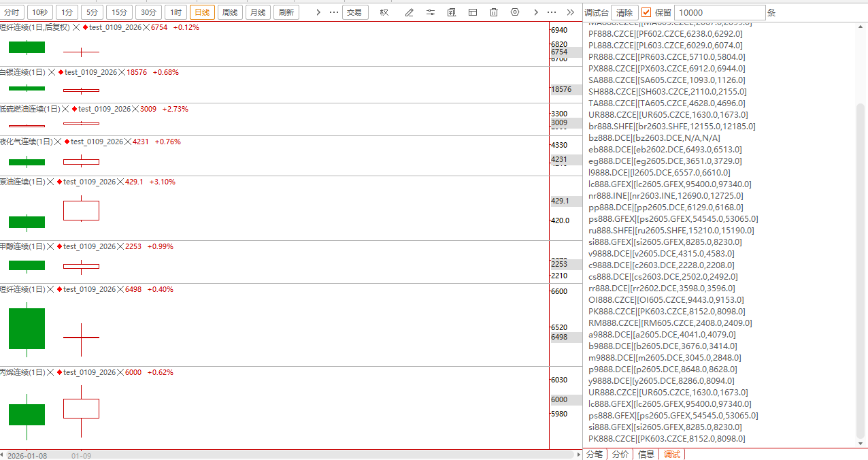Open the ellipsis menu after the settings arrow
The image size is (868, 460).
[x=552, y=12]
